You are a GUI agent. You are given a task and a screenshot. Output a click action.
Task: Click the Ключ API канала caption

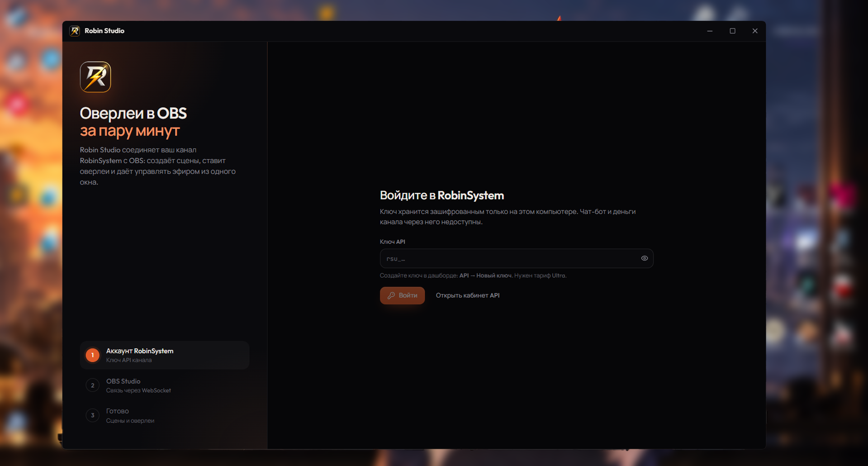[x=129, y=360]
